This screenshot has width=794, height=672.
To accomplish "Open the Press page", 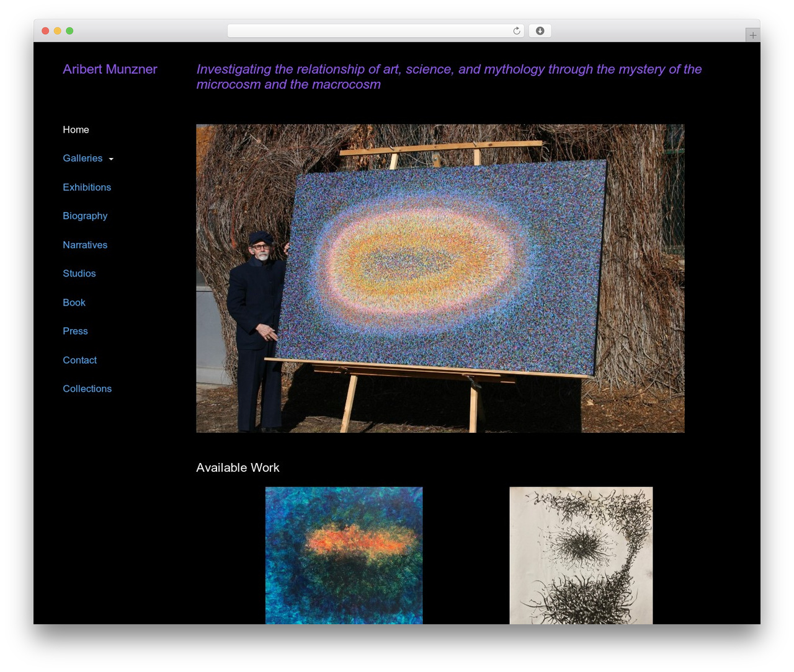I will 75,331.
